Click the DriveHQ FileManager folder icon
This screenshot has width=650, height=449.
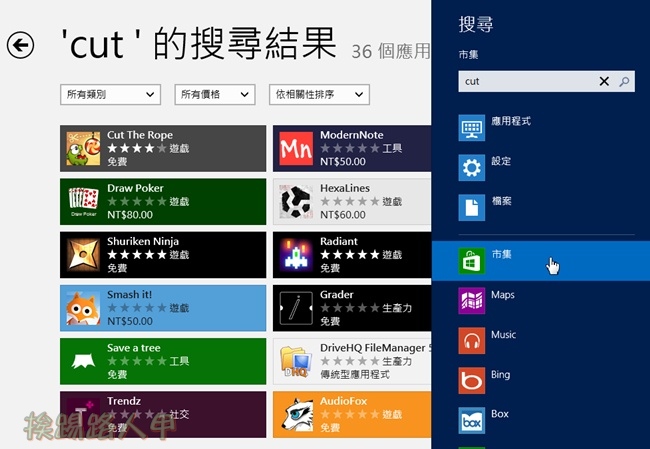pos(296,361)
